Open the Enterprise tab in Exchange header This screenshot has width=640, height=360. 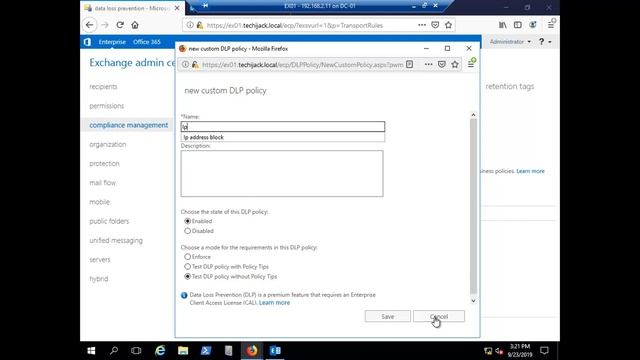[112, 42]
